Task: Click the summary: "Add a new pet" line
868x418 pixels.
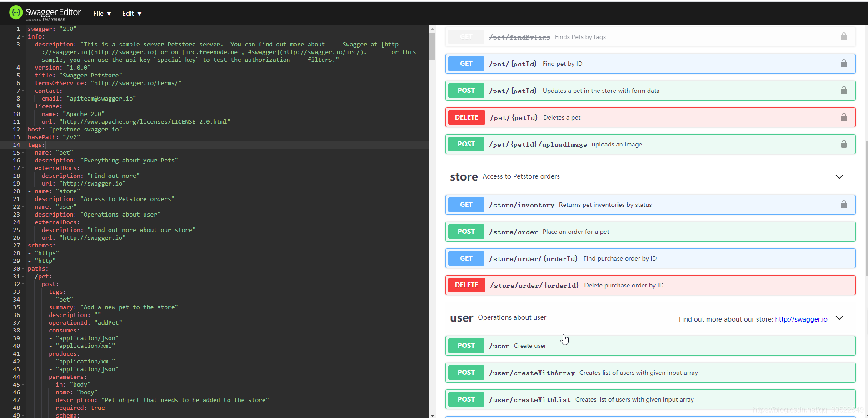Action: pyautogui.click(x=113, y=307)
